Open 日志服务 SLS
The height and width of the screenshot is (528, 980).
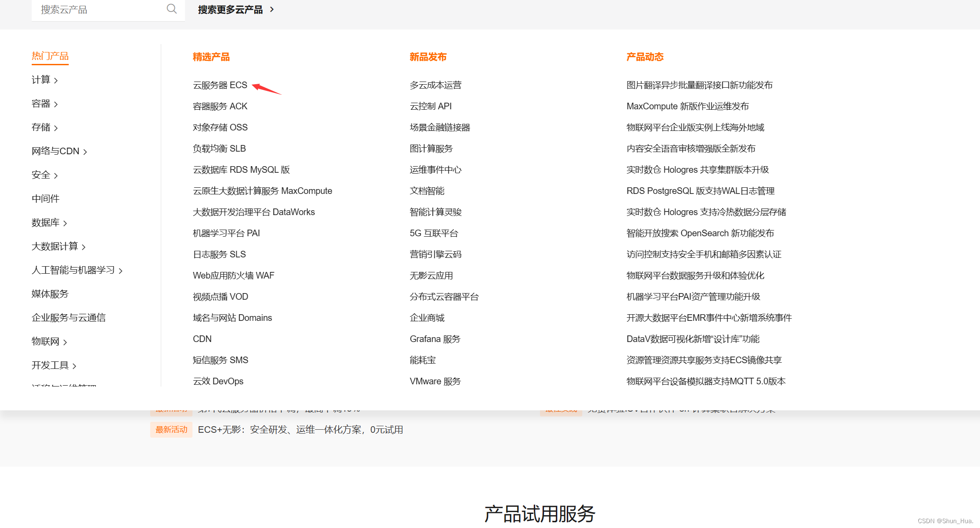[219, 254]
